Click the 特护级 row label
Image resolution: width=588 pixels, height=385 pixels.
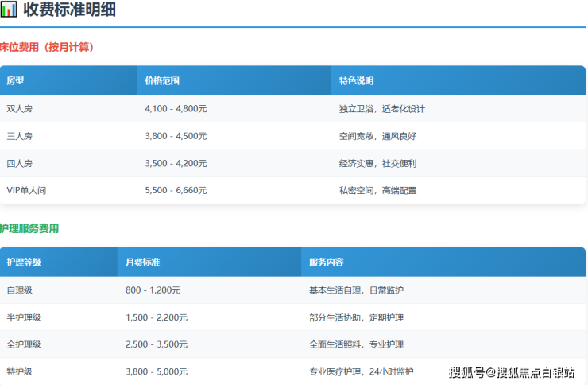tap(20, 371)
